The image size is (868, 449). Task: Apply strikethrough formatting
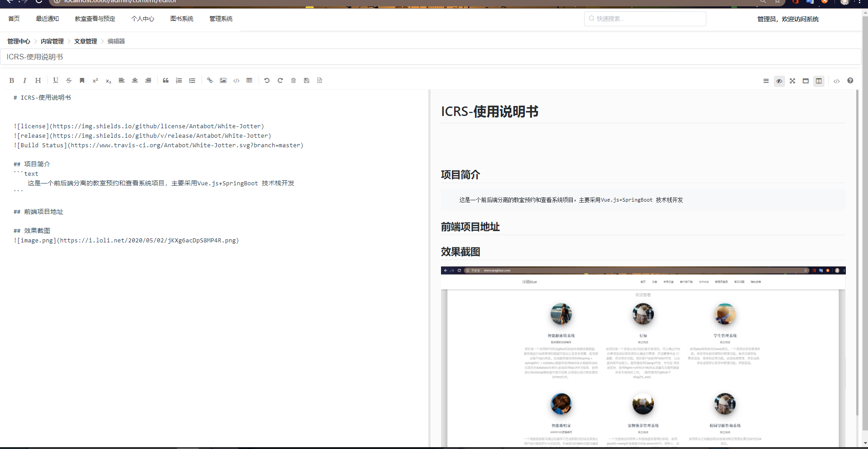coord(69,81)
